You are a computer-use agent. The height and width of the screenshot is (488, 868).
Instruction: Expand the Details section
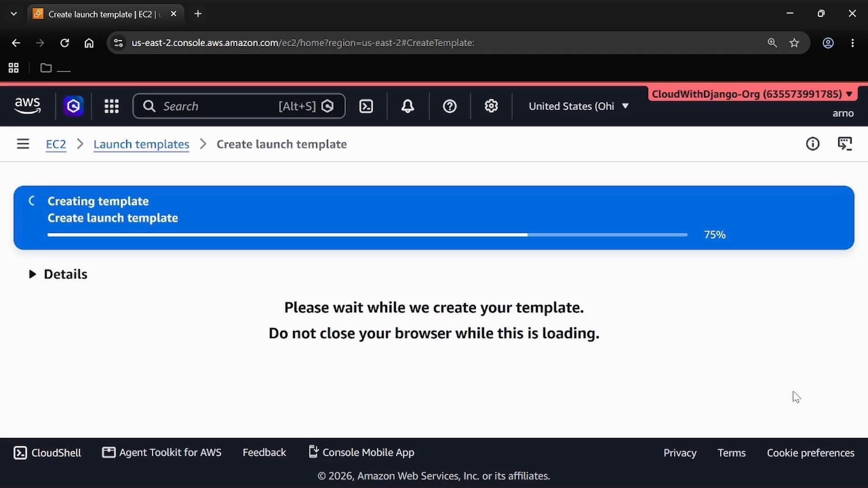click(58, 274)
